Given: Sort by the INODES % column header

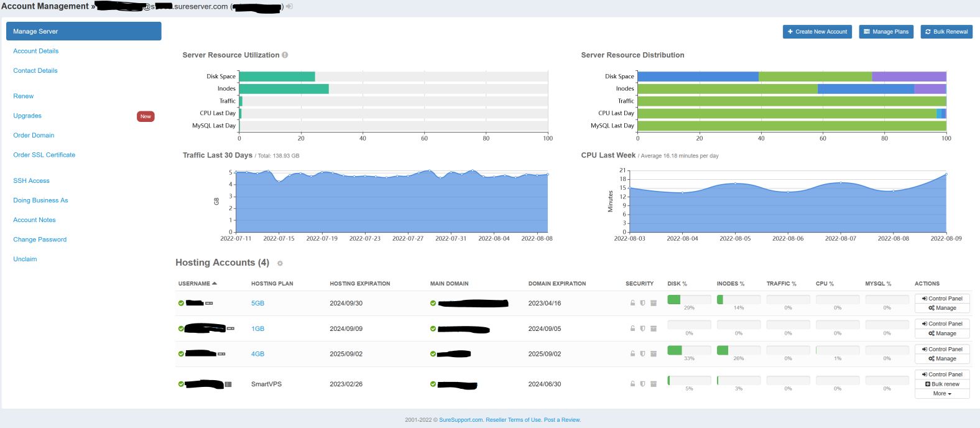Looking at the screenshot, I should pos(731,284).
